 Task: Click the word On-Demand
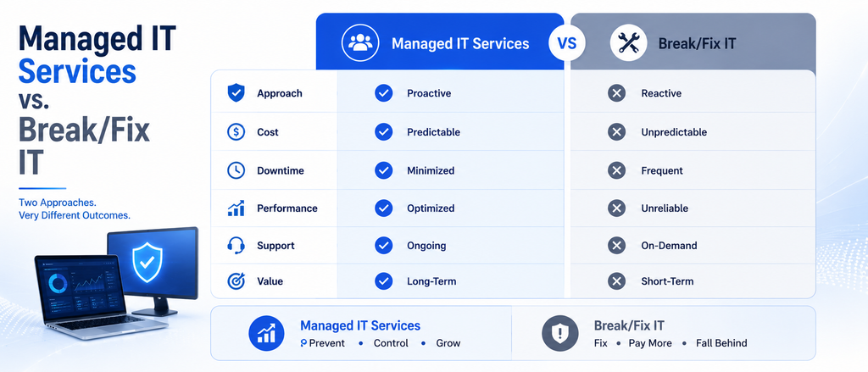coord(670,246)
